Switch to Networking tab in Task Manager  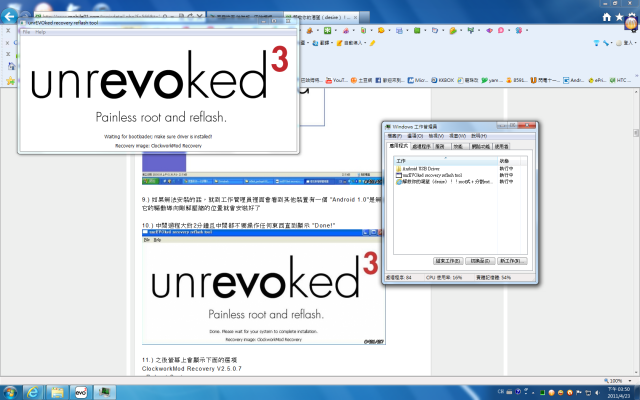tap(481, 146)
